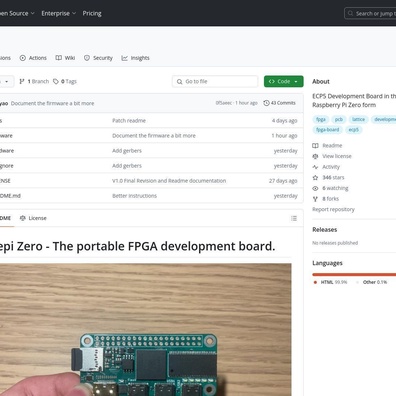396x396 pixels.
Task: Click the search magnifier icon in header
Action: [350, 13]
